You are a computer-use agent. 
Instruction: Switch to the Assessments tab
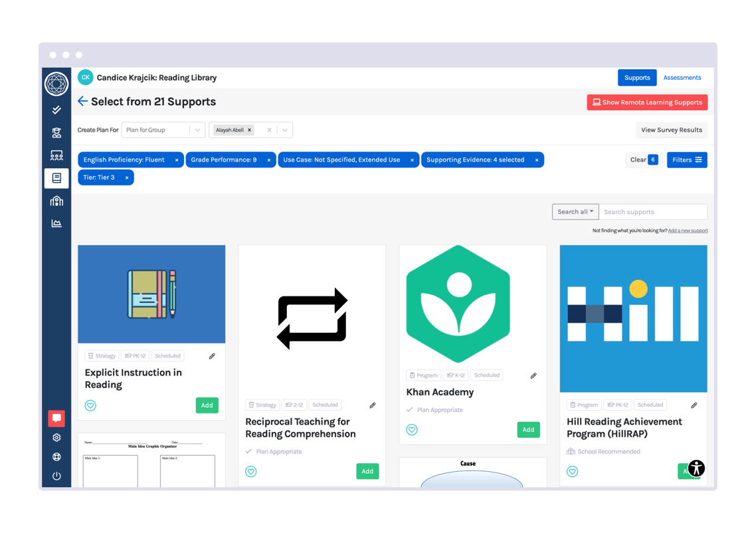point(682,77)
